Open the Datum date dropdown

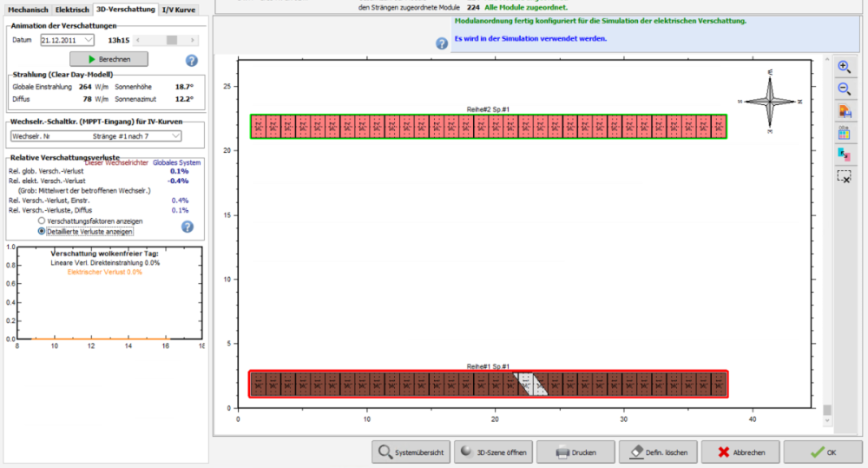[x=89, y=40]
